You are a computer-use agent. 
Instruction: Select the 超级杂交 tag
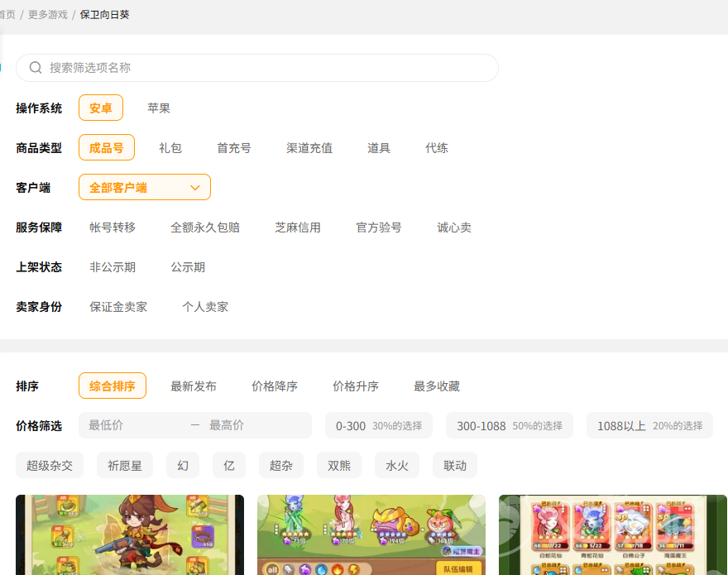click(50, 466)
